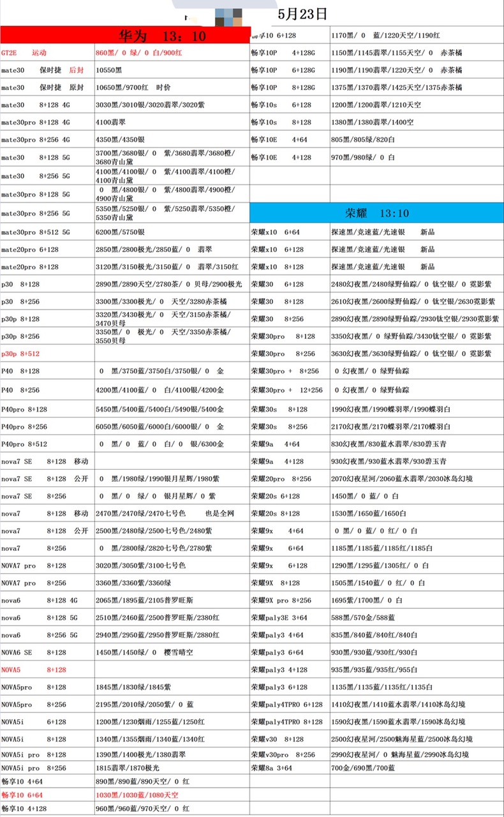
Task: Select price cell '1845黑/1830绿/1845紫'
Action: 172,687
